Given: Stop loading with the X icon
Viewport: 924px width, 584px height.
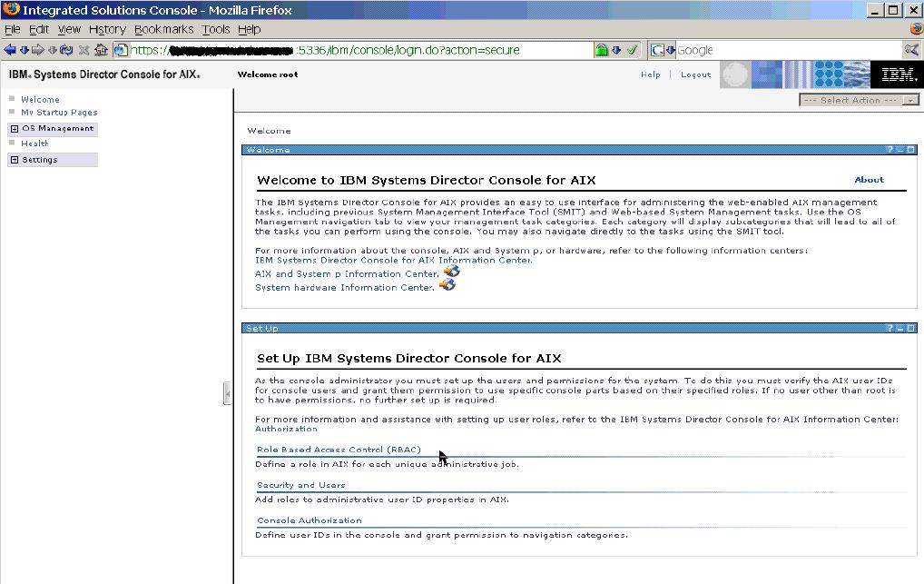Looking at the screenshot, I should click(84, 50).
